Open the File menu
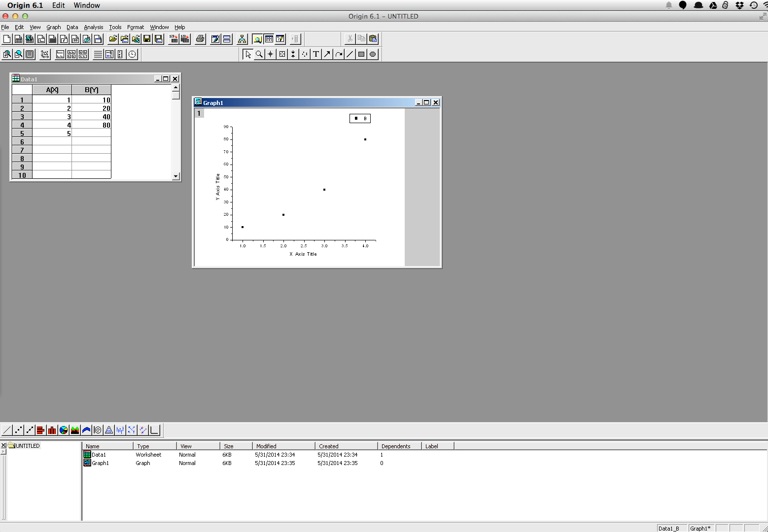 click(x=5, y=27)
